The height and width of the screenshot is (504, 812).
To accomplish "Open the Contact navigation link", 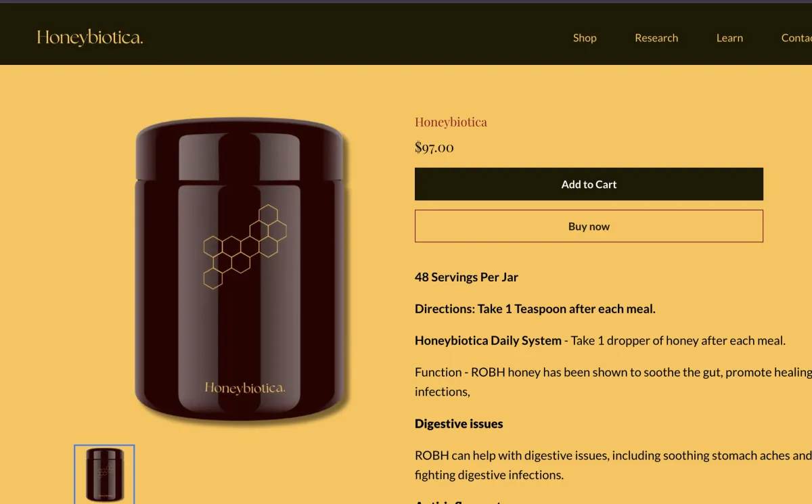I will 796,38.
